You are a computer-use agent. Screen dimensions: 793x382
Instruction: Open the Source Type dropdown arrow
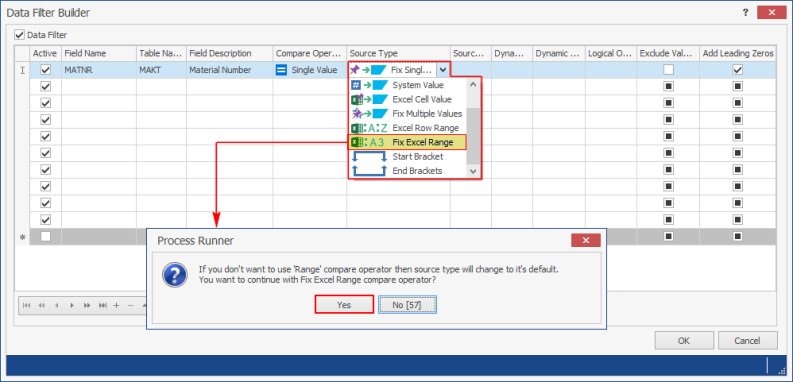point(443,70)
